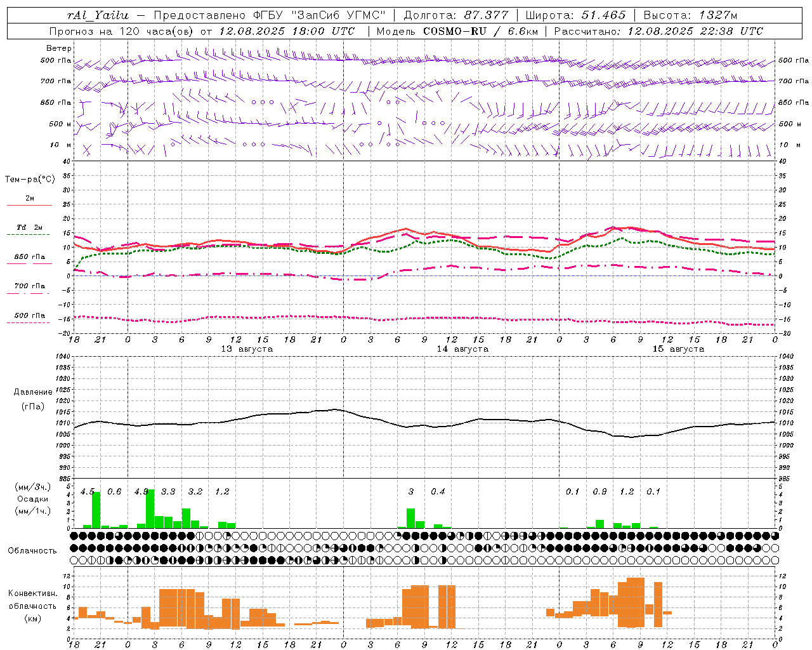Screen dimensions: 812x650
Task: Click forecast start 12.08.2025 18:00 UTC
Action: pos(287,31)
